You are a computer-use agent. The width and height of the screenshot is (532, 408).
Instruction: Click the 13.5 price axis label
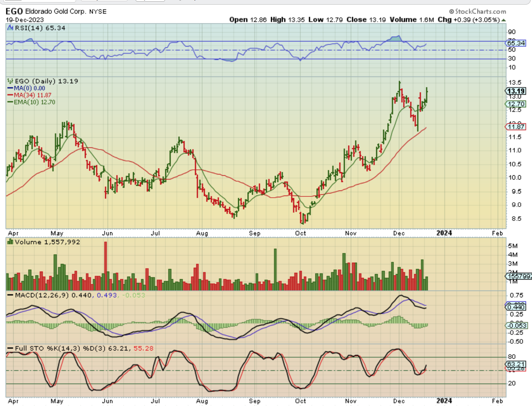tap(515, 83)
